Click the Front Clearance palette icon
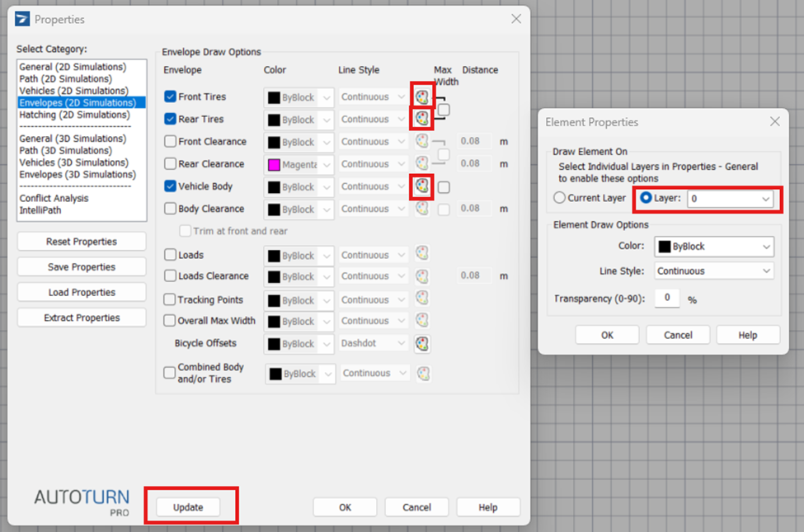 (x=422, y=142)
